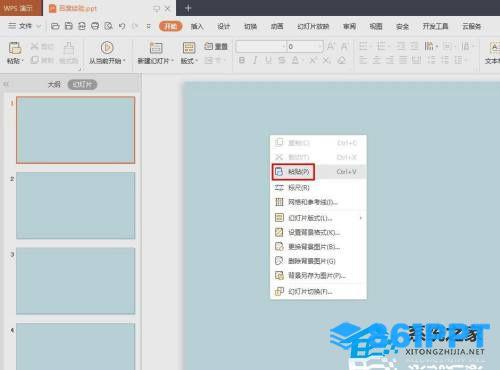The image size is (500, 370).
Task: Select 删除背景图片 in the context menu
Action: 318,261
